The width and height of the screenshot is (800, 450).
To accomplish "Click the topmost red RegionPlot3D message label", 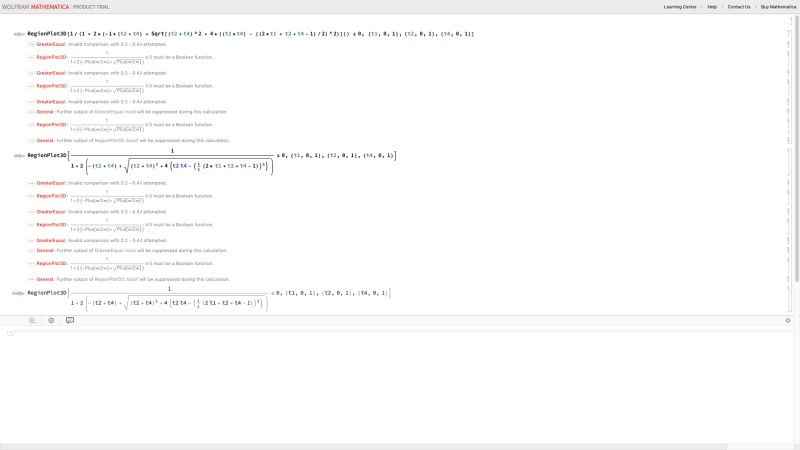I will [x=52, y=57].
